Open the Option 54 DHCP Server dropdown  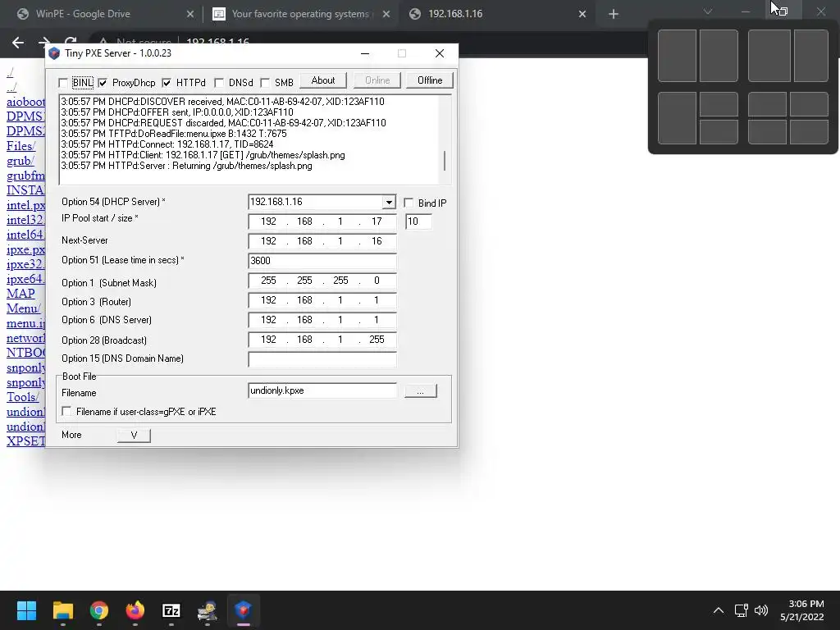pos(389,202)
